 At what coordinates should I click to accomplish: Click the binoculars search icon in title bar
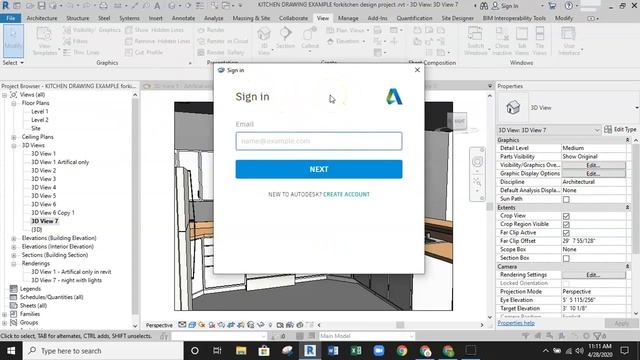pos(484,6)
